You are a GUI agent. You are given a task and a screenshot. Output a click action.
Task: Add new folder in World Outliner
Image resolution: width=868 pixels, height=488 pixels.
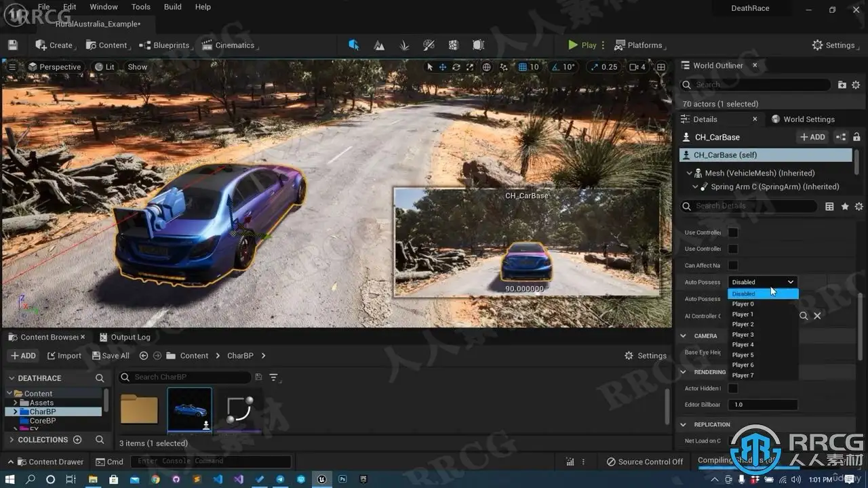842,85
